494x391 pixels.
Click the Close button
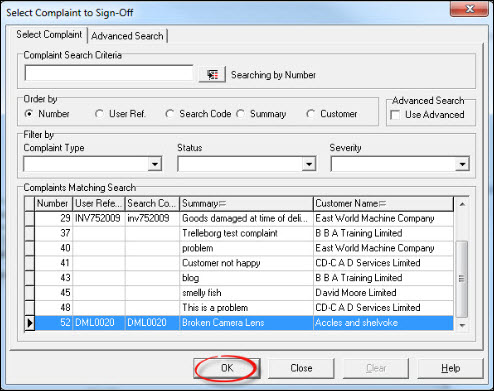(x=301, y=368)
